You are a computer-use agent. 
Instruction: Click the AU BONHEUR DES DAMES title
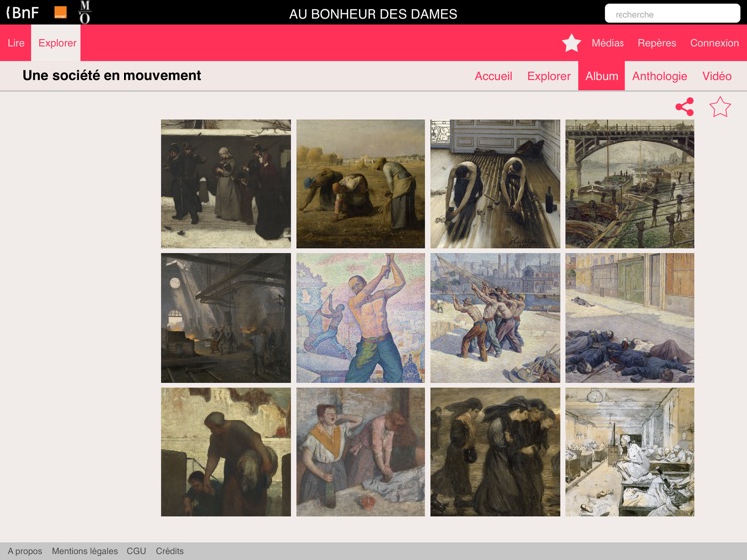[x=373, y=14]
